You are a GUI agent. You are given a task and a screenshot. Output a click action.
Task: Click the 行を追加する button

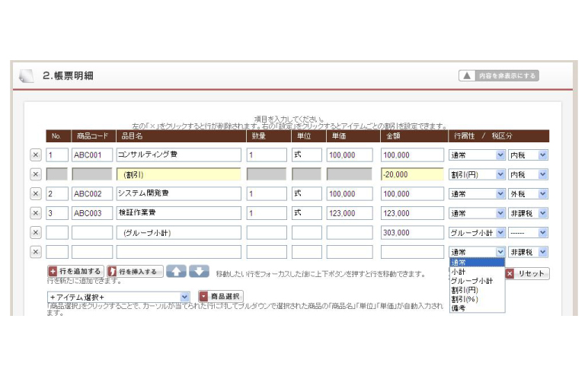tap(75, 272)
